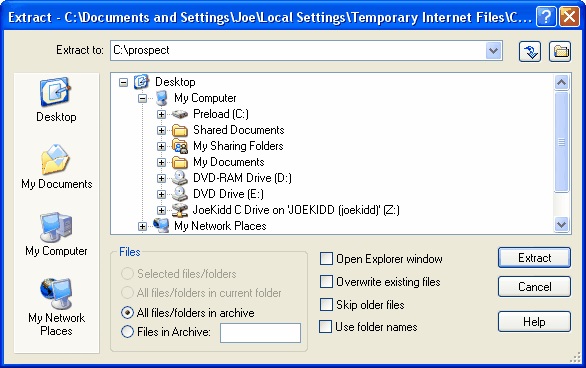Click the Cancel button
Viewport: 586px width, 368px height.
pyautogui.click(x=534, y=287)
